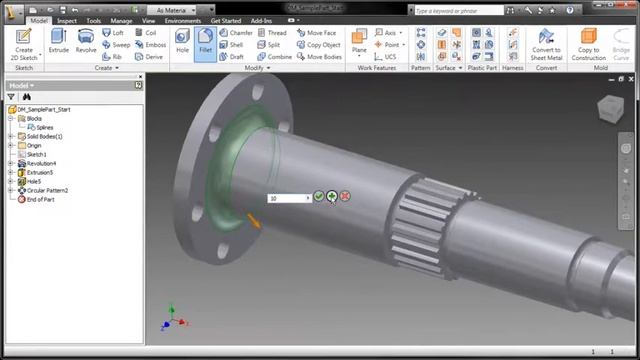Open the browser filter icon
This screenshot has height=360, width=640.
tap(11, 97)
